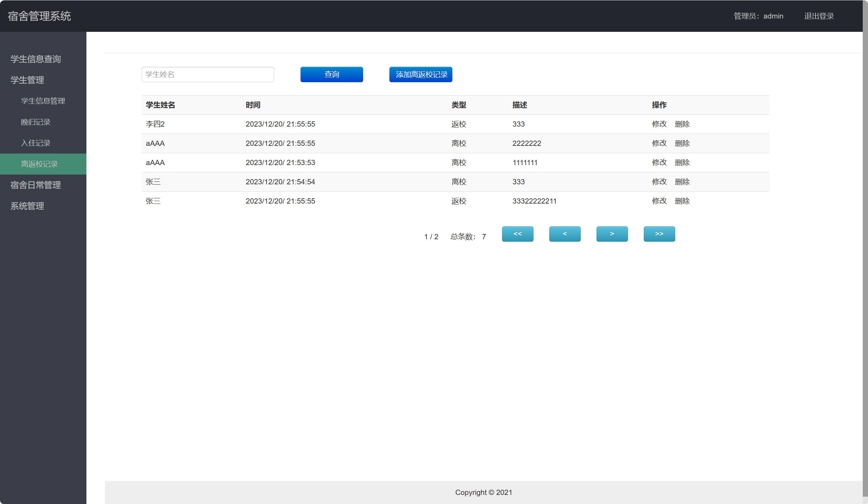Click 删除 for 李四2 record

682,124
